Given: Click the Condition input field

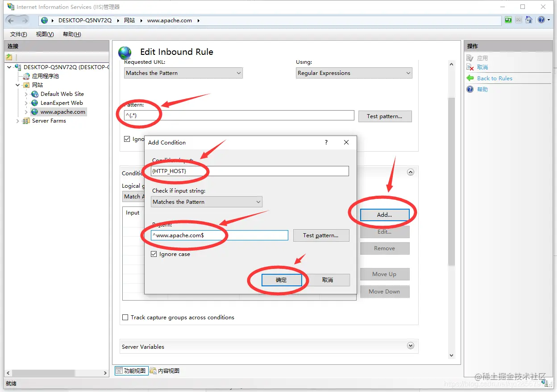Looking at the screenshot, I should pyautogui.click(x=250, y=171).
